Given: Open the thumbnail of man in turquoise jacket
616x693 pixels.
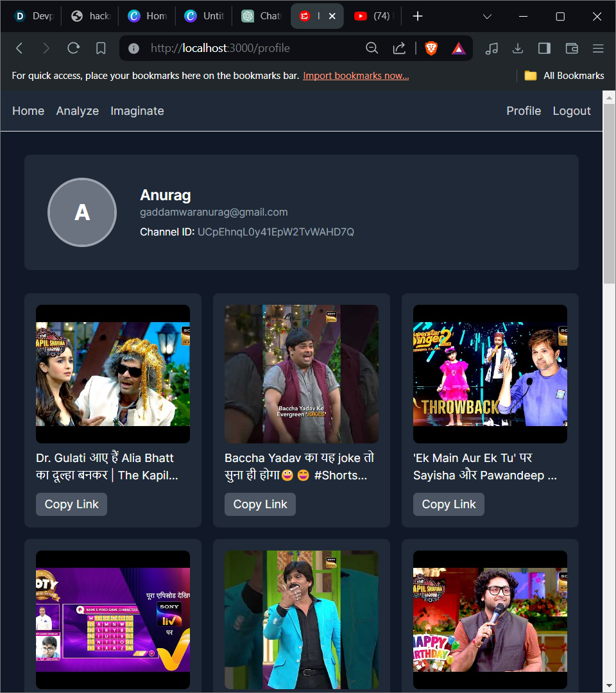Looking at the screenshot, I should point(302,620).
